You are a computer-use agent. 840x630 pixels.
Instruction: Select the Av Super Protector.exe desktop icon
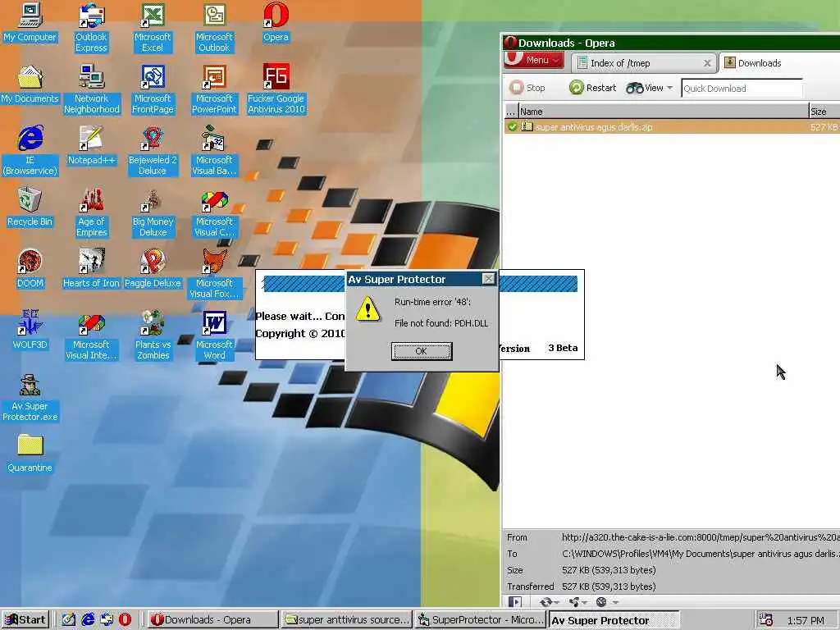coord(30,398)
